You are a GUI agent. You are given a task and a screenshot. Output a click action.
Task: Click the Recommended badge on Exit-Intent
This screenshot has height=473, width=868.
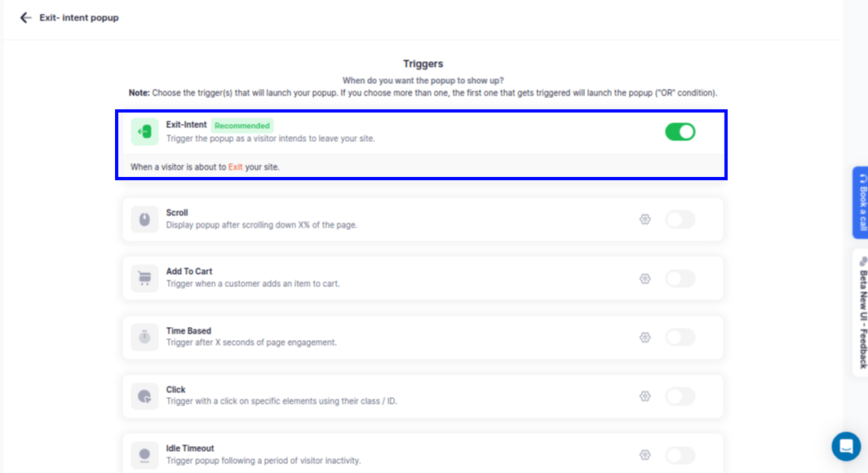(x=242, y=125)
